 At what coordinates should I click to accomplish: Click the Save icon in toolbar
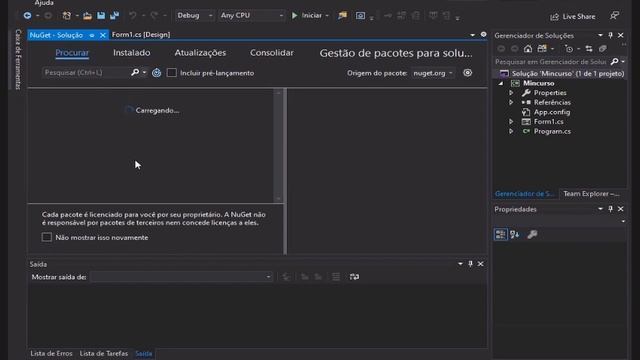[x=101, y=16]
